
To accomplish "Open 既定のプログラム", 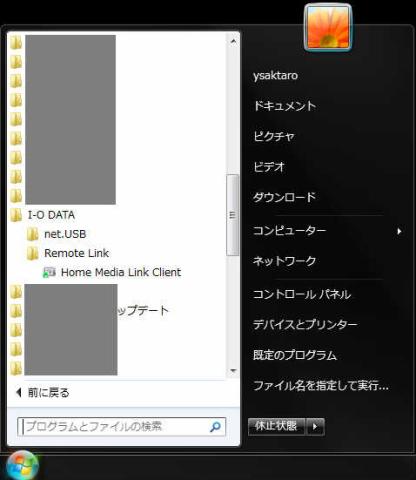I will click(295, 355).
